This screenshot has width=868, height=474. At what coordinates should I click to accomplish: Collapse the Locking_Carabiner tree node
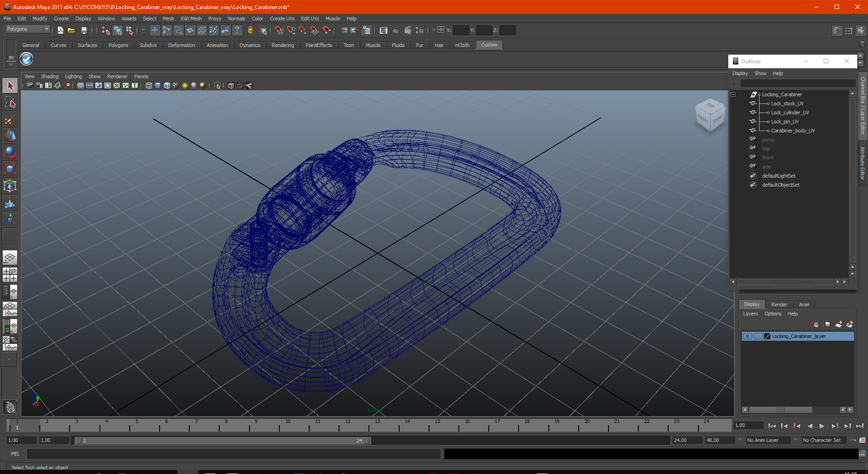click(733, 94)
